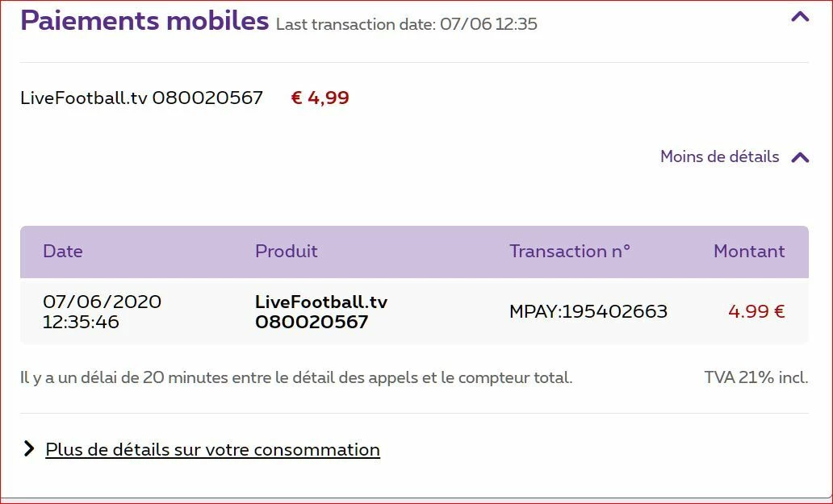Click the Produit column header
Image resolution: width=833 pixels, height=504 pixels.
coord(287,252)
